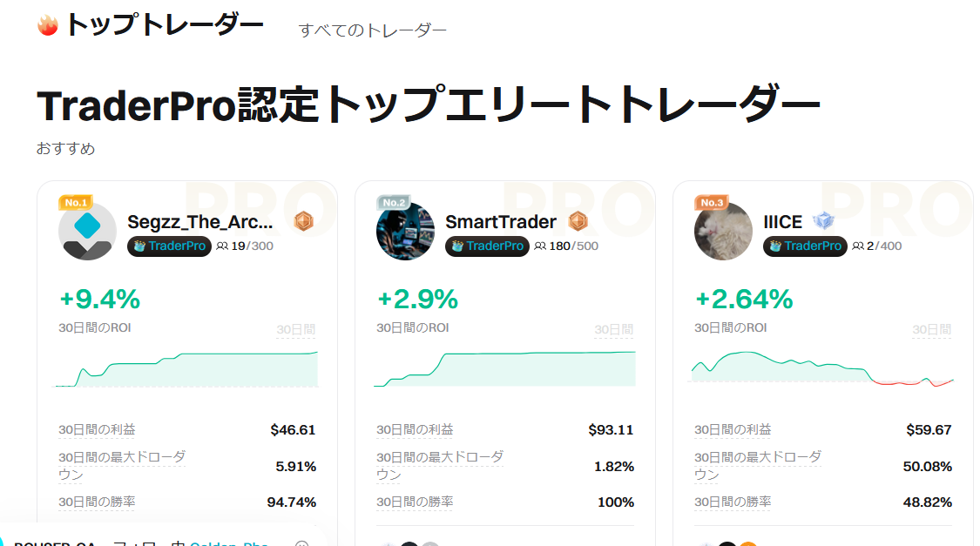Open the Segzz_The_Arc... trader name link
This screenshot has width=980, height=546.
click(x=200, y=222)
